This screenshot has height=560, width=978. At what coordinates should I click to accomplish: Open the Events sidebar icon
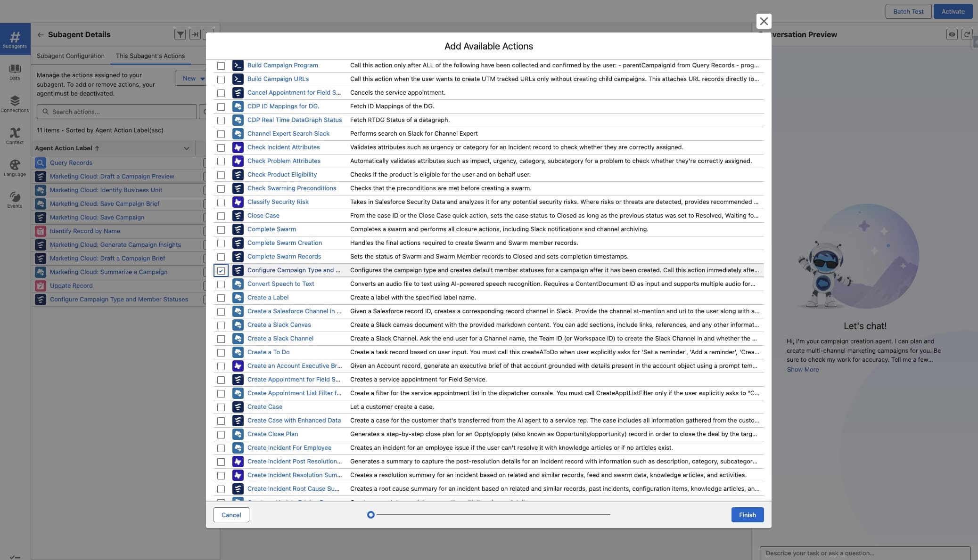(15, 200)
